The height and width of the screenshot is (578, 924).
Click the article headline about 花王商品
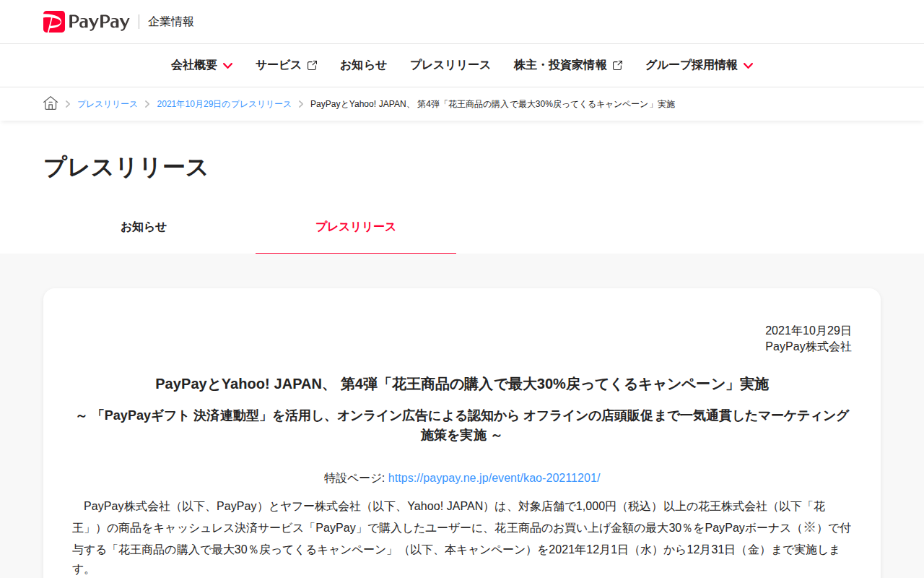[x=462, y=384]
